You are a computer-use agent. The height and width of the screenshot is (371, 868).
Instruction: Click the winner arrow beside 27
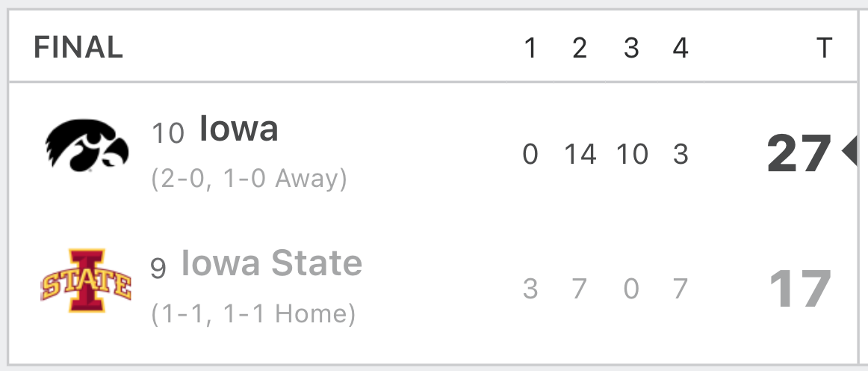[x=850, y=151]
